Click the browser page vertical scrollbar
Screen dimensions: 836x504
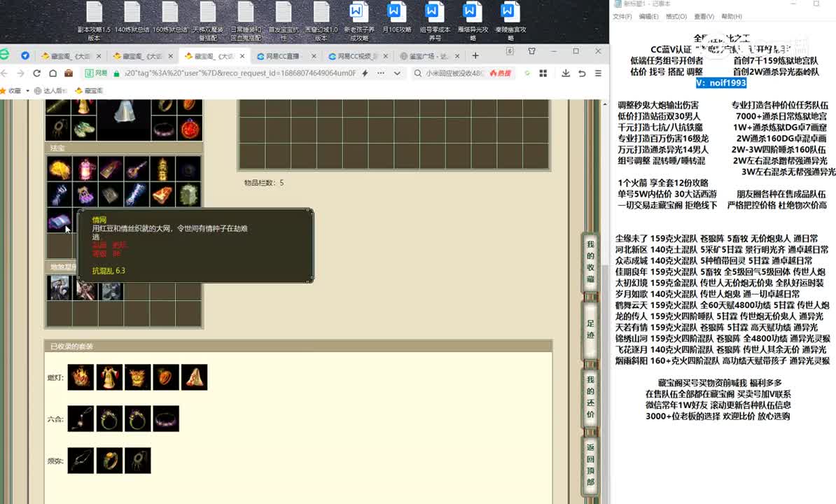pyautogui.click(x=605, y=302)
